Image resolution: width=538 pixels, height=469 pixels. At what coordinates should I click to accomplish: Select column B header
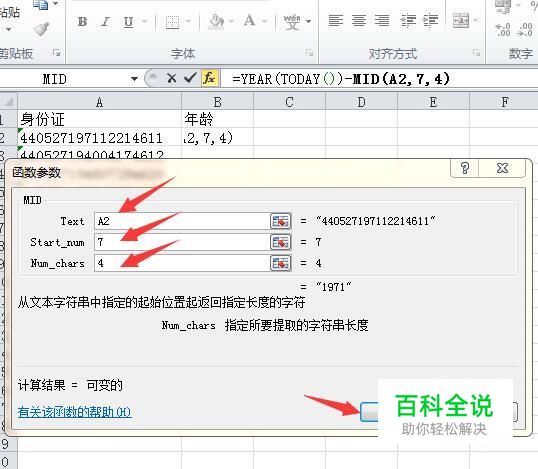217,102
